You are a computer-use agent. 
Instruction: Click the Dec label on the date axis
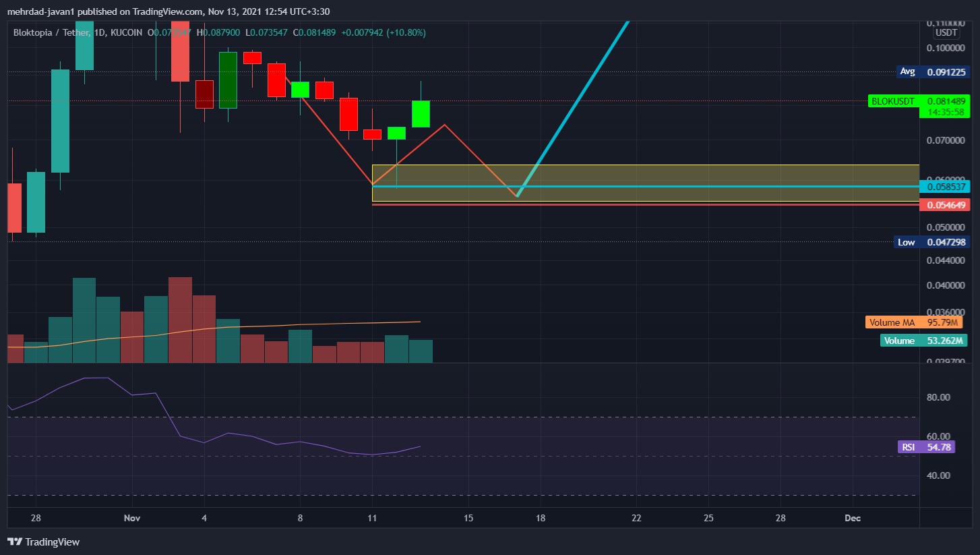point(853,518)
